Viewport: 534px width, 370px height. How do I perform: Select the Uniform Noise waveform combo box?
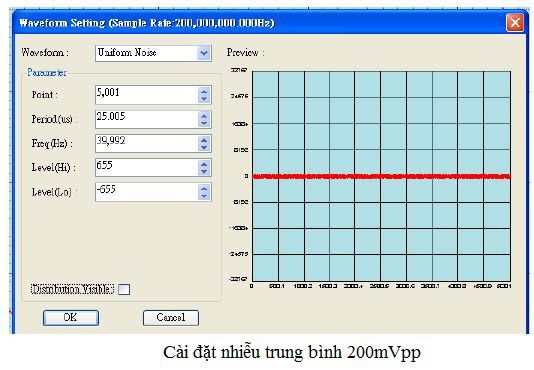pos(153,53)
